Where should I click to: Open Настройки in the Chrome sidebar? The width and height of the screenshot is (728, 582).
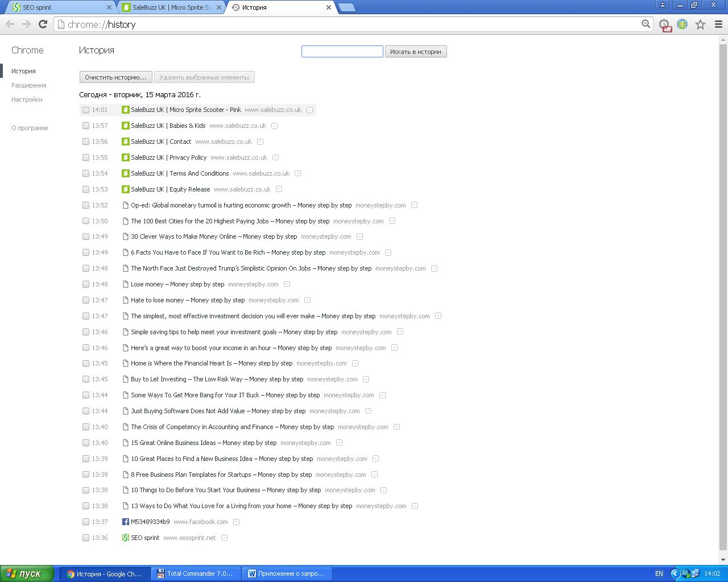point(27,99)
